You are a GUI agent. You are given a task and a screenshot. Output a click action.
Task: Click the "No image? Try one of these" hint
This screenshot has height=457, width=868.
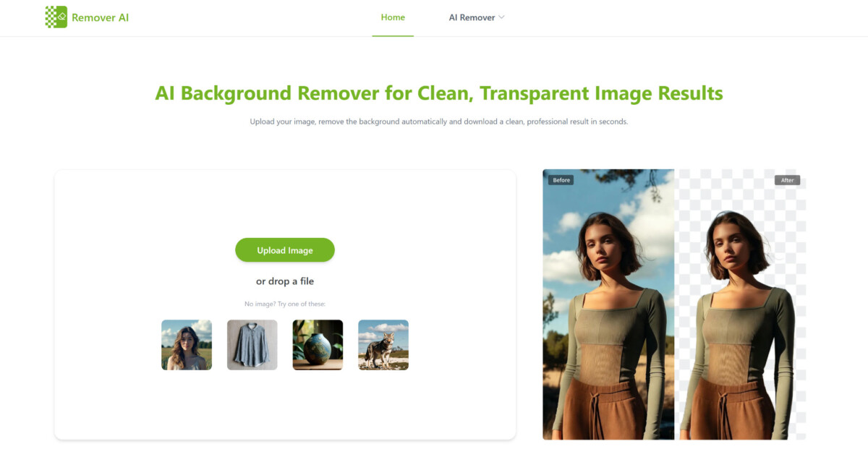(285, 304)
